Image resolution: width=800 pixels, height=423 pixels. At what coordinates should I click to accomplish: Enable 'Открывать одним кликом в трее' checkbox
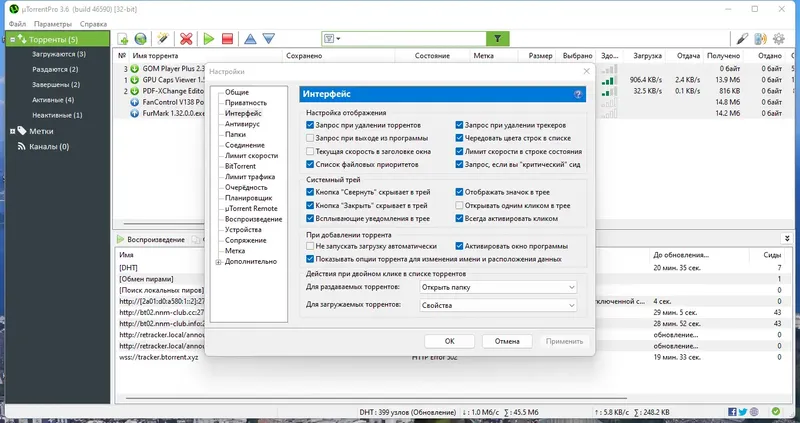pyautogui.click(x=459, y=206)
